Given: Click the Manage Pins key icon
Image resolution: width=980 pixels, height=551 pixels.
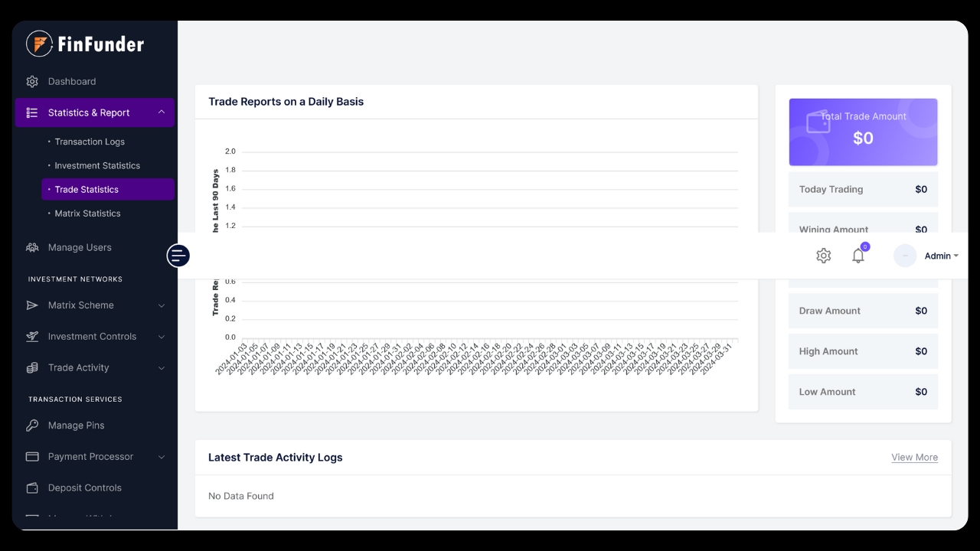Looking at the screenshot, I should point(32,425).
